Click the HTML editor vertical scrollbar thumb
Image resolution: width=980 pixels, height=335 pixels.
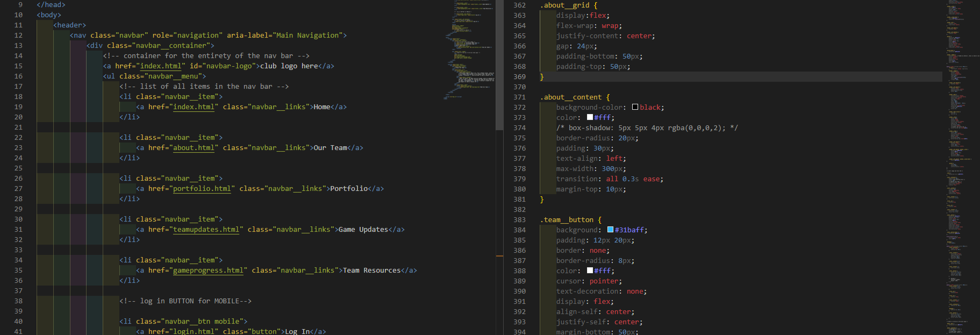click(499, 65)
